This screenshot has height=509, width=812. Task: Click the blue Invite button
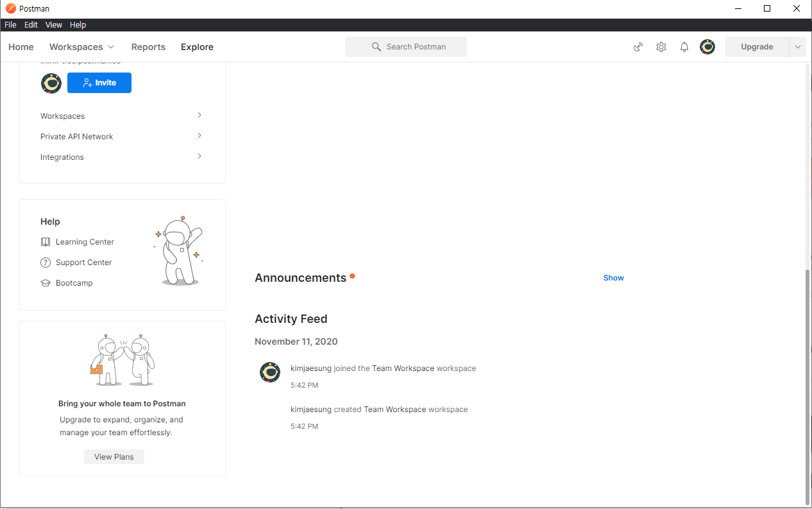click(99, 83)
